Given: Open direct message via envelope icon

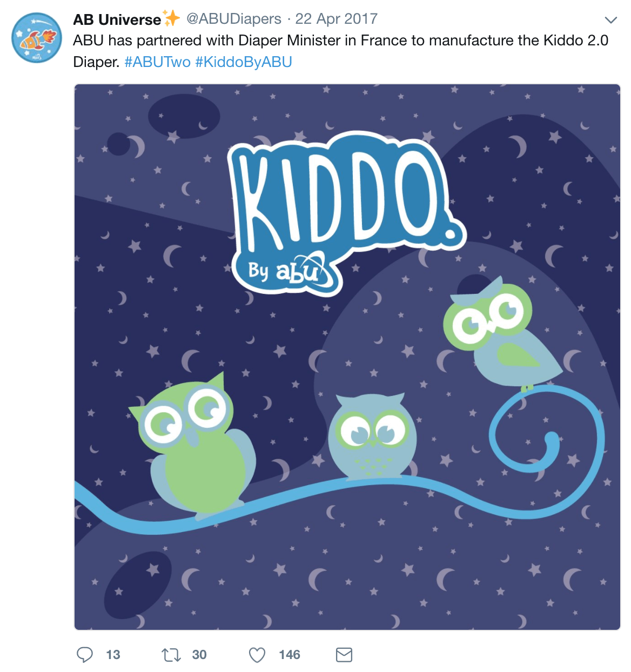Looking at the screenshot, I should 344,655.
